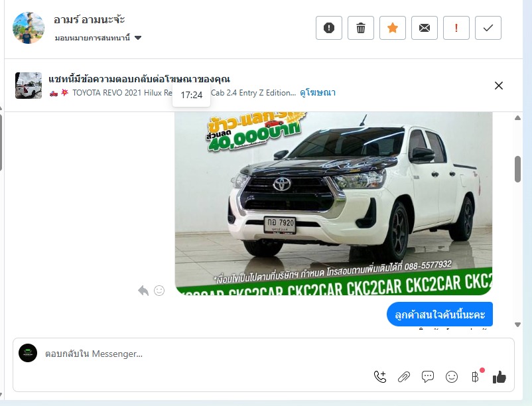The height and width of the screenshot is (406, 532).
Task: Click the chat scrollbar up arrow
Action: [517, 117]
